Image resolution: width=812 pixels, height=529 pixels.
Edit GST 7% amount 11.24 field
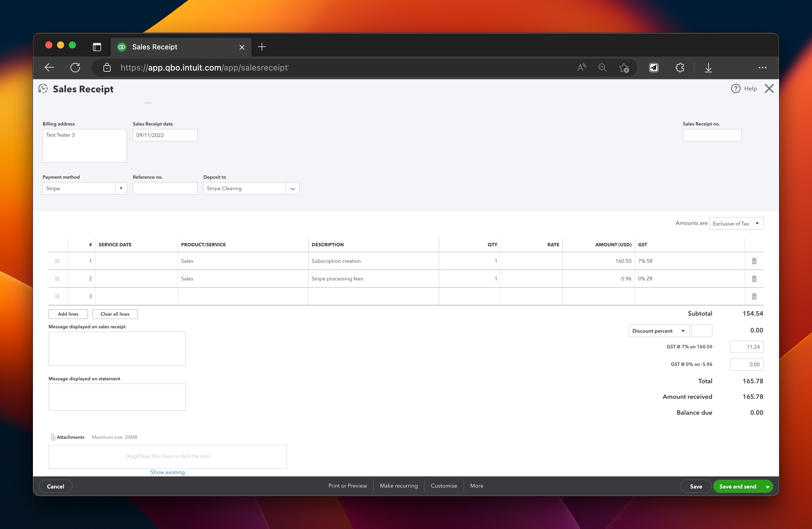[x=746, y=347]
